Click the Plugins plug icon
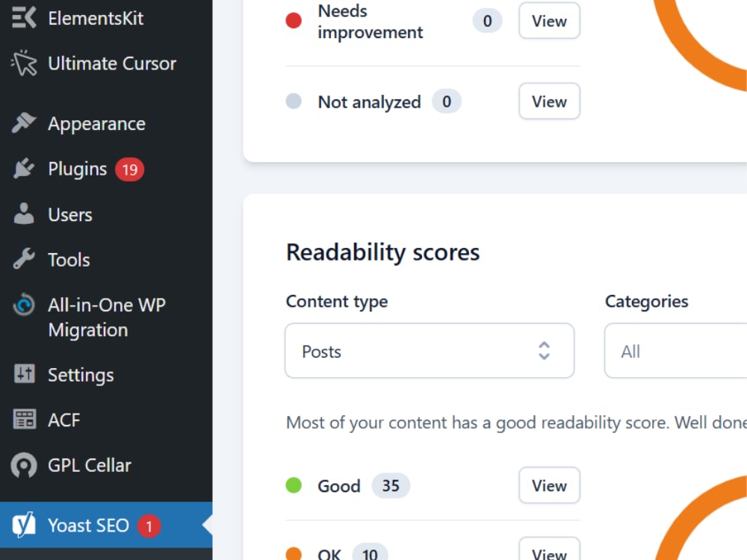 (x=24, y=169)
